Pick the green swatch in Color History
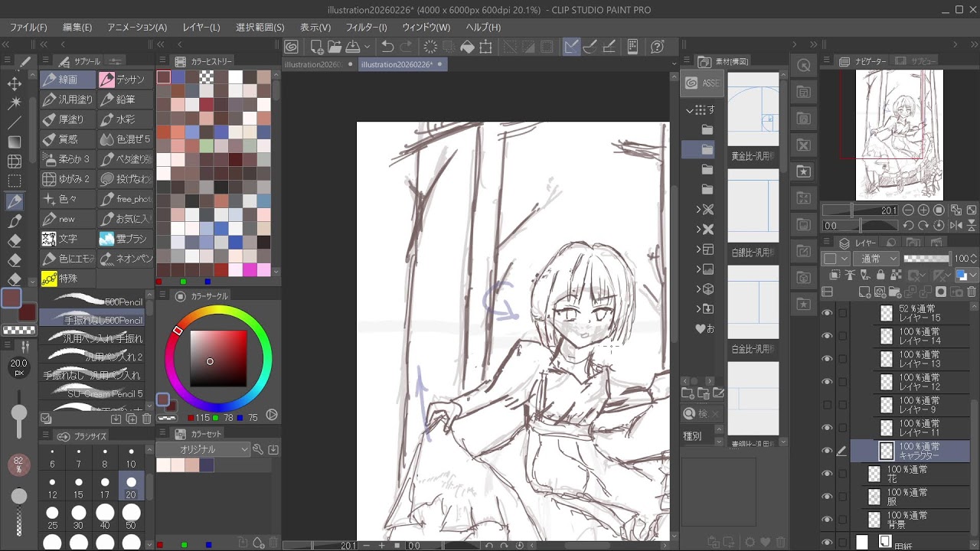The image size is (980, 551). (x=207, y=145)
